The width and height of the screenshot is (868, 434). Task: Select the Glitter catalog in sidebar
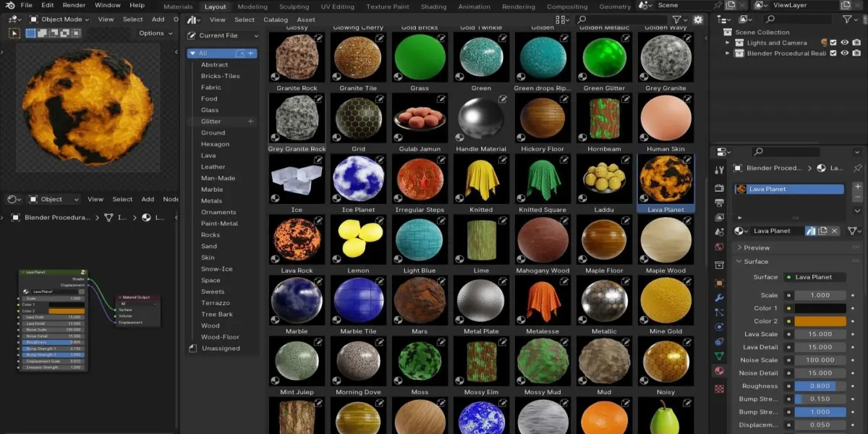point(221,121)
